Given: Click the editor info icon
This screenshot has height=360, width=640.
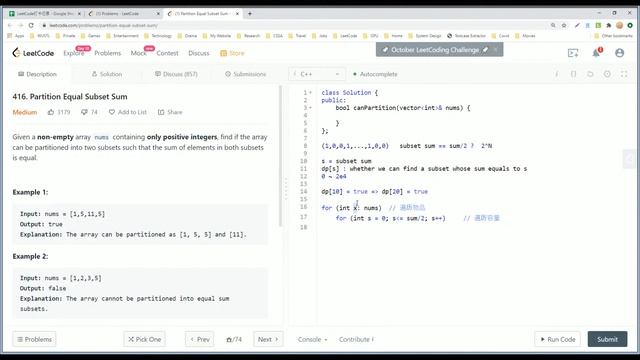Looking at the screenshot, I should click(x=556, y=74).
